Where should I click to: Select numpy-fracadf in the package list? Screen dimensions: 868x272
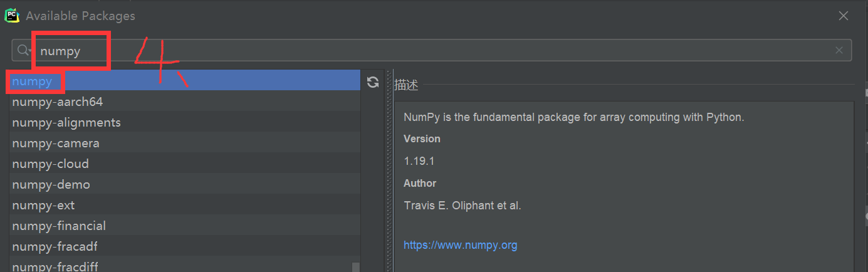click(x=185, y=246)
